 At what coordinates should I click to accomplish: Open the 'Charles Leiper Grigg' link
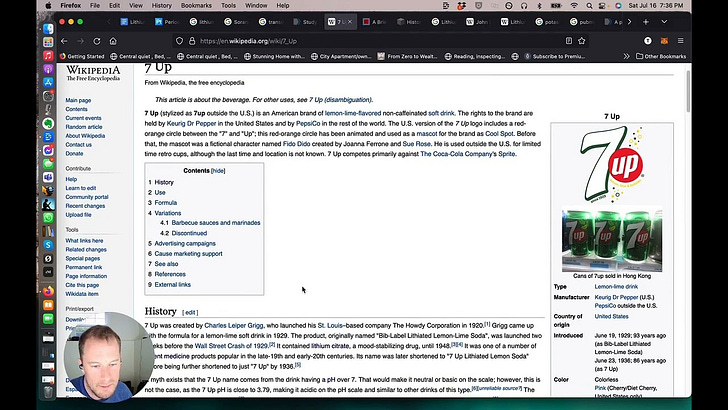[x=234, y=325]
